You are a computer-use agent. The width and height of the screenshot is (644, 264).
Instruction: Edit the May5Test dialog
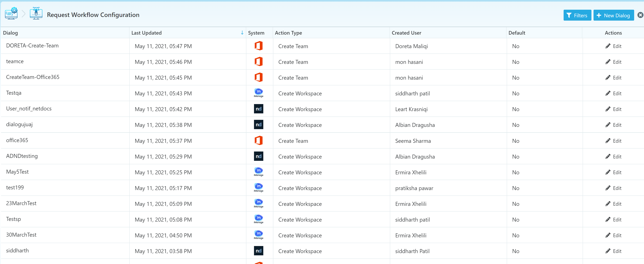[x=613, y=172]
